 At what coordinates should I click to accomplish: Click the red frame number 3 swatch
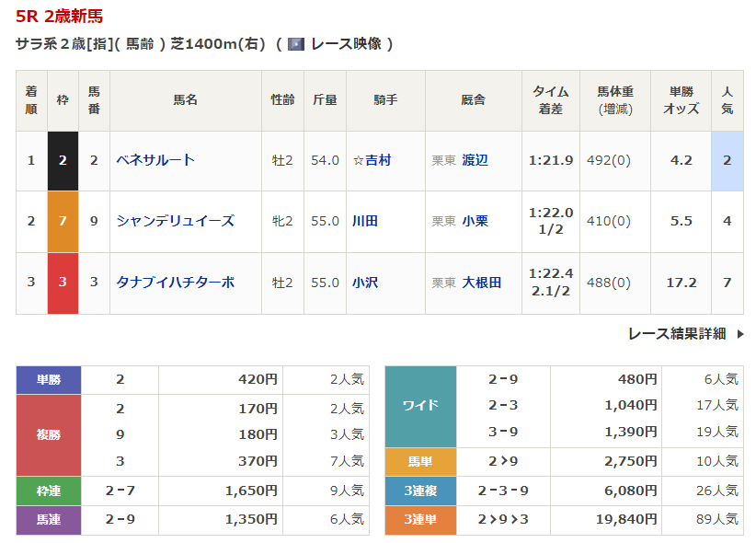click(x=63, y=283)
